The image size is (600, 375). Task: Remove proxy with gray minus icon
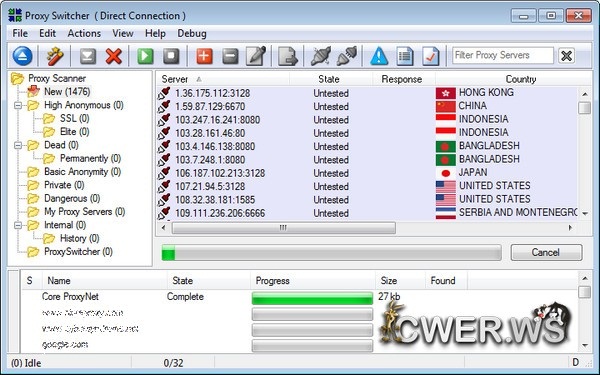230,56
